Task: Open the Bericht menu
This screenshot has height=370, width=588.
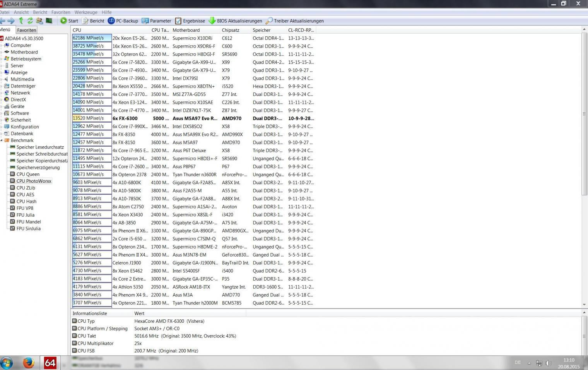Action: 40,12
